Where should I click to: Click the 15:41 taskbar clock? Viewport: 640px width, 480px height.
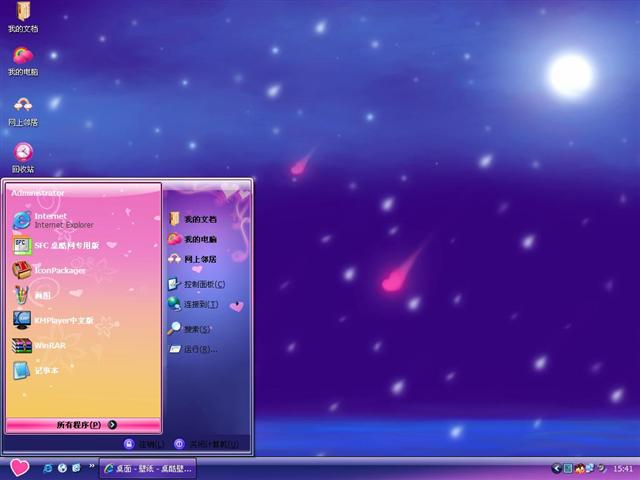623,469
